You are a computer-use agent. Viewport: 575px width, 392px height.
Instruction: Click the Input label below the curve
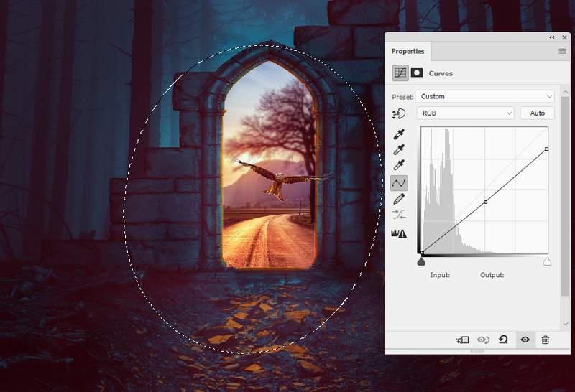click(x=440, y=275)
